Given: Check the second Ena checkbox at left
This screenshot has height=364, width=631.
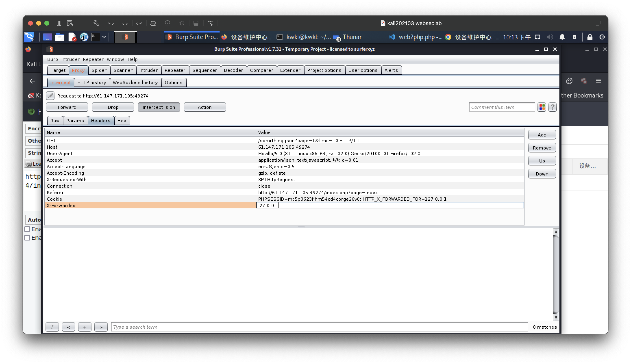Looking at the screenshot, I should point(27,237).
